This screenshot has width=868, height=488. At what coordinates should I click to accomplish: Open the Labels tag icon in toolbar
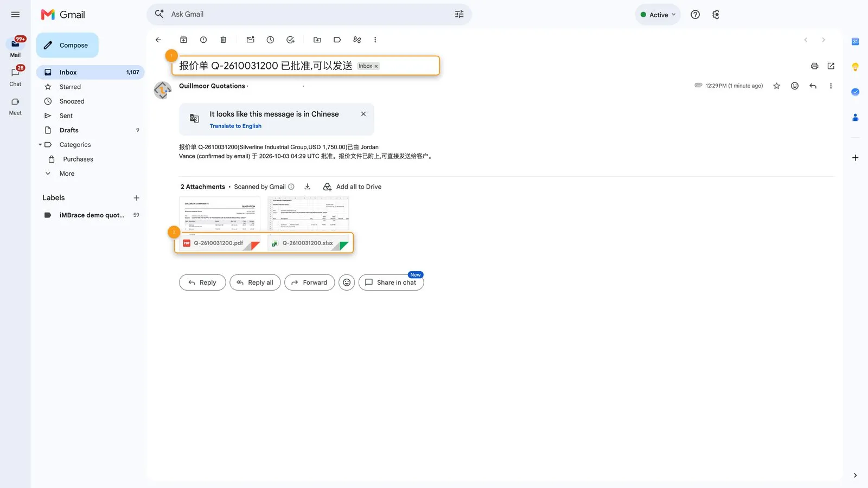click(x=337, y=40)
